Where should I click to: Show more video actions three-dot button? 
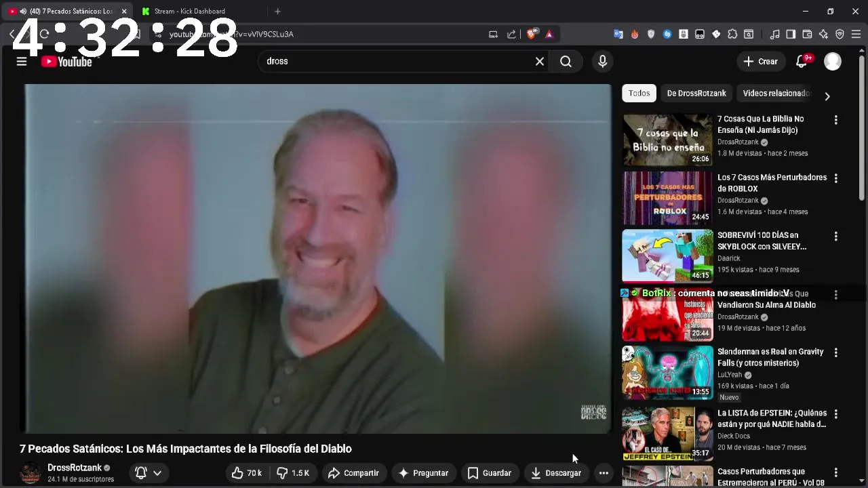[x=604, y=473]
